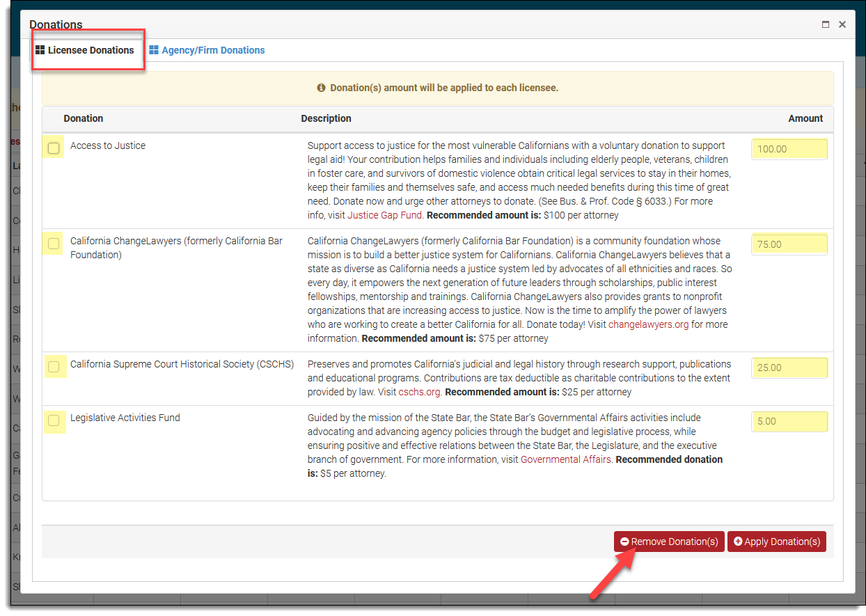Image resolution: width=866 pixels, height=616 pixels.
Task: Check the Access to Justice donation checkbox
Action: pos(54,148)
